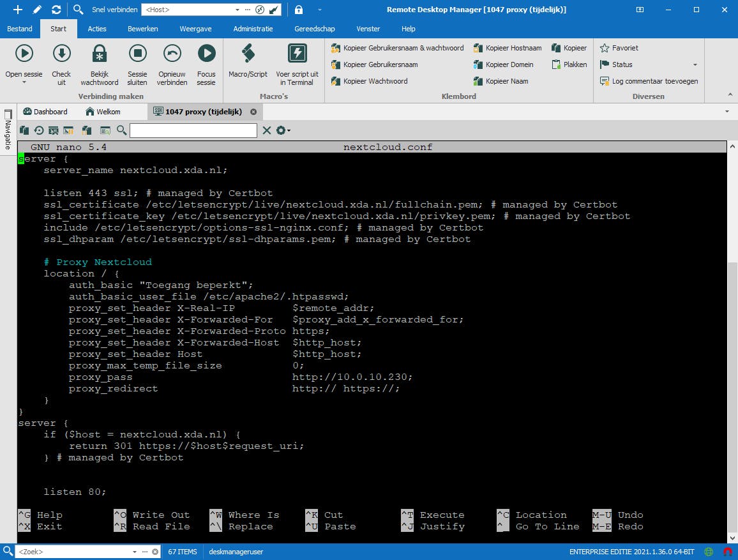
Task: Expand the Status dropdown arrow
Action: (x=695, y=64)
